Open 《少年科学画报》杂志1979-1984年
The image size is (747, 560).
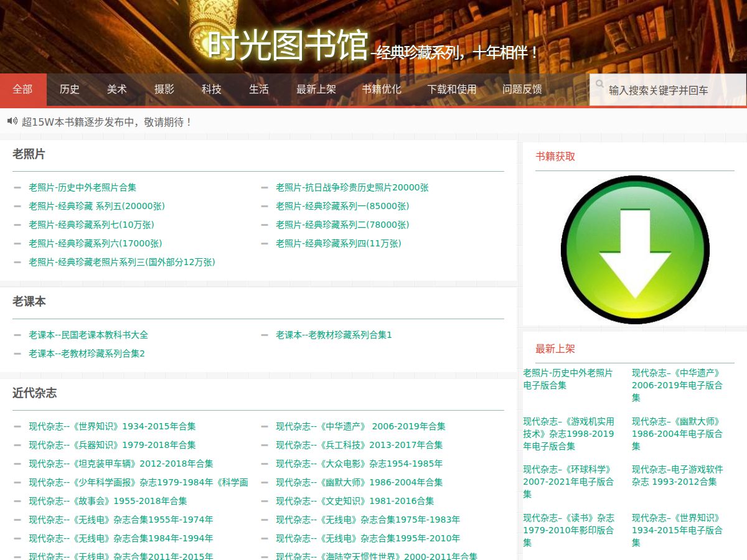(x=138, y=482)
